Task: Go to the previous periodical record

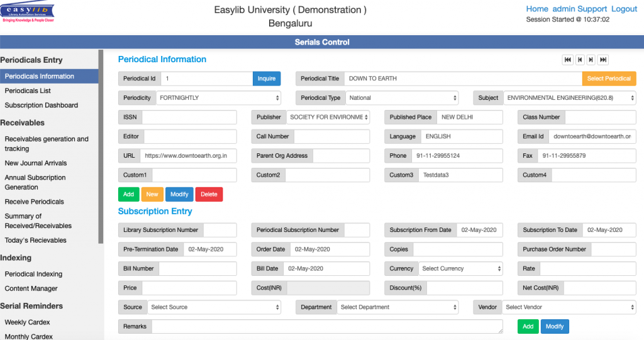Action: pos(579,60)
